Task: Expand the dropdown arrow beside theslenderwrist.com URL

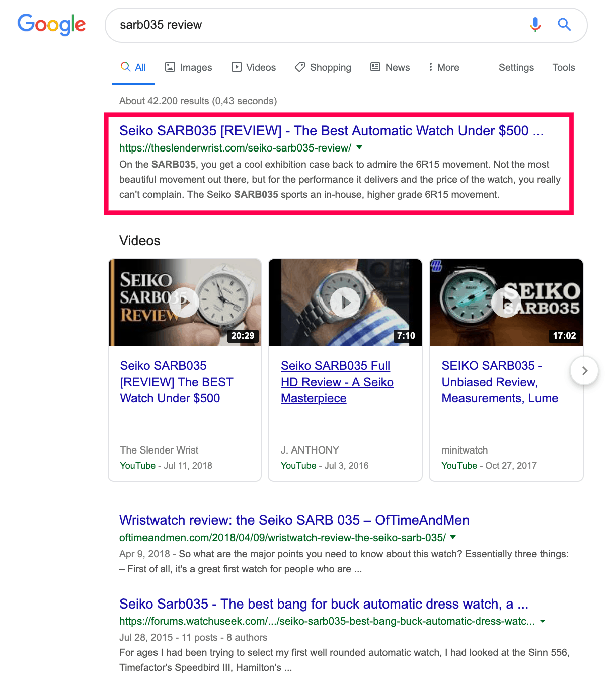Action: point(359,147)
